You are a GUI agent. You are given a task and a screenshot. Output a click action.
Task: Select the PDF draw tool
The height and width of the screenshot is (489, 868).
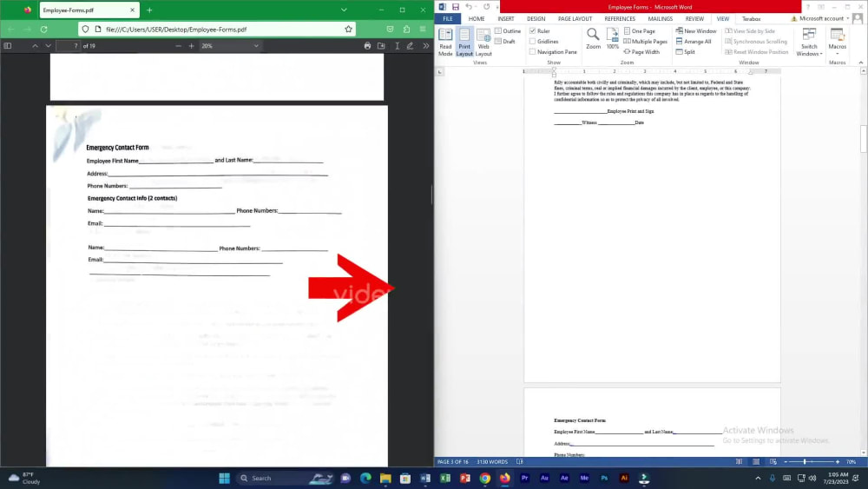pos(411,46)
